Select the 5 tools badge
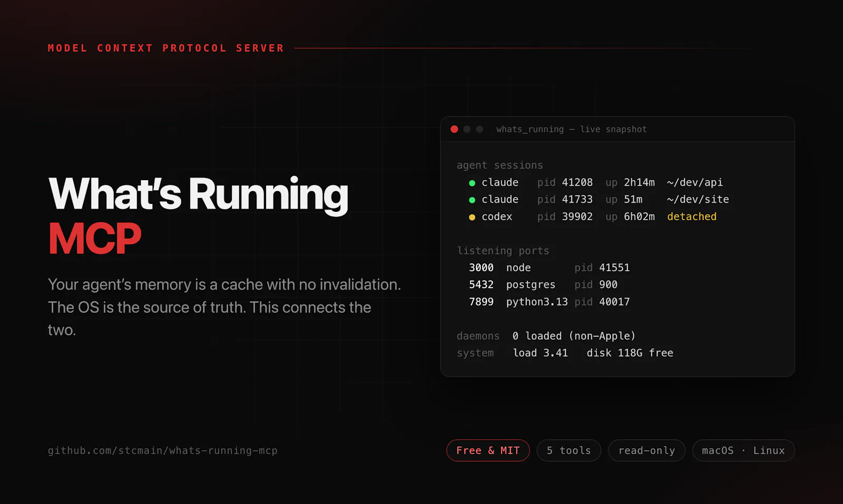 (x=569, y=450)
